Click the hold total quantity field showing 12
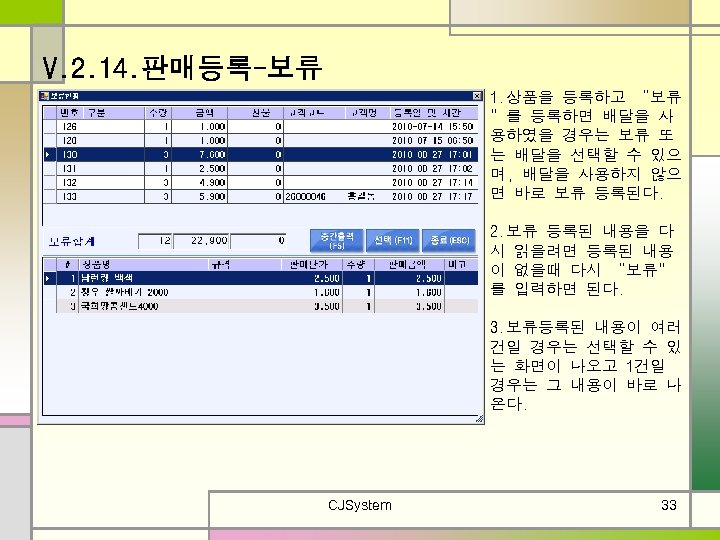 (x=155, y=241)
